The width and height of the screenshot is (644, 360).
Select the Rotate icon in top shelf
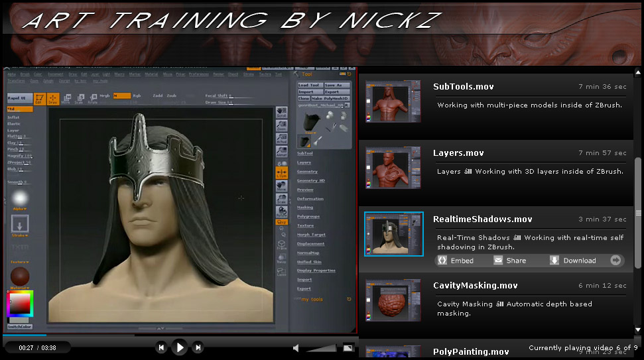pos(93,99)
